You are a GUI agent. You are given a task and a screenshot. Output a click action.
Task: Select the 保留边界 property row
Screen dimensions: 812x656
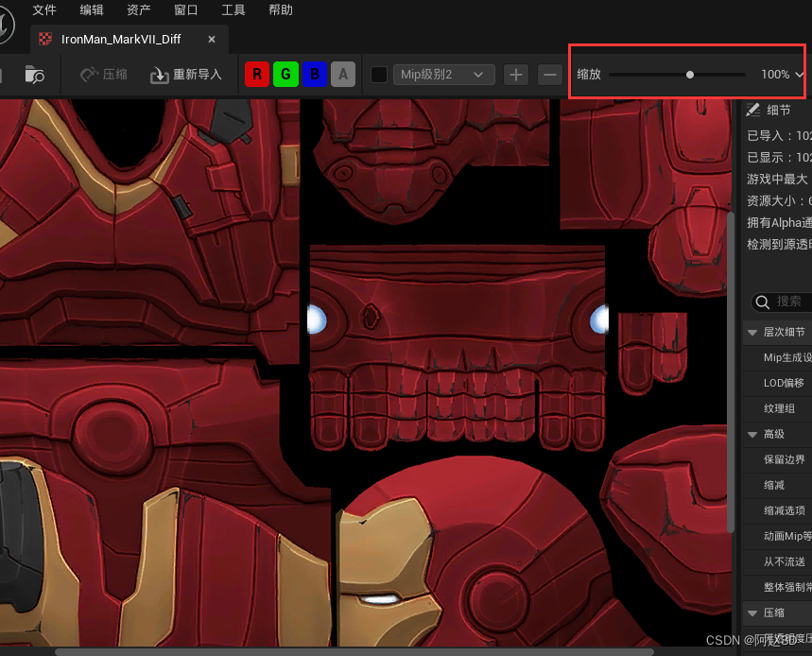tap(777, 459)
